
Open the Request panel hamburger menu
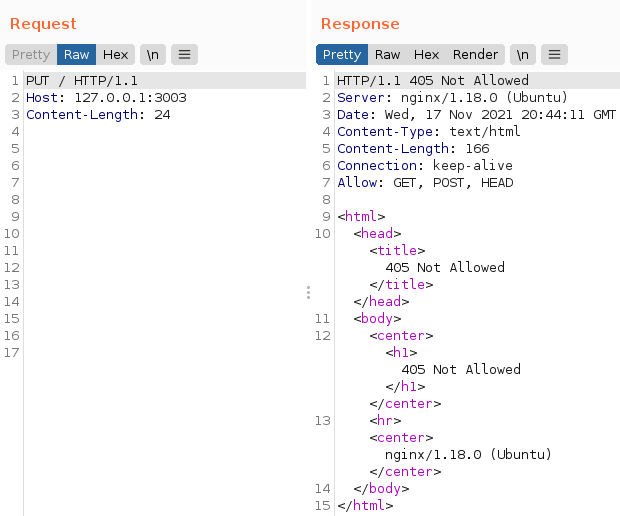point(184,55)
